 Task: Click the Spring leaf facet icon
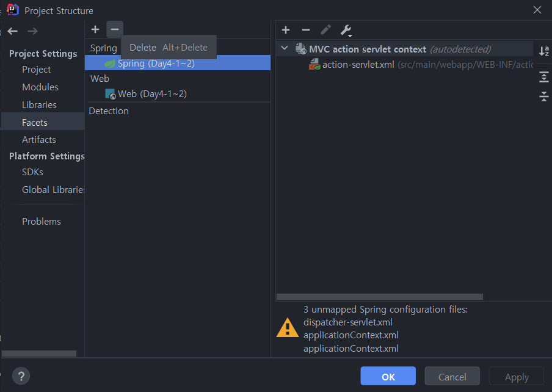(x=110, y=64)
